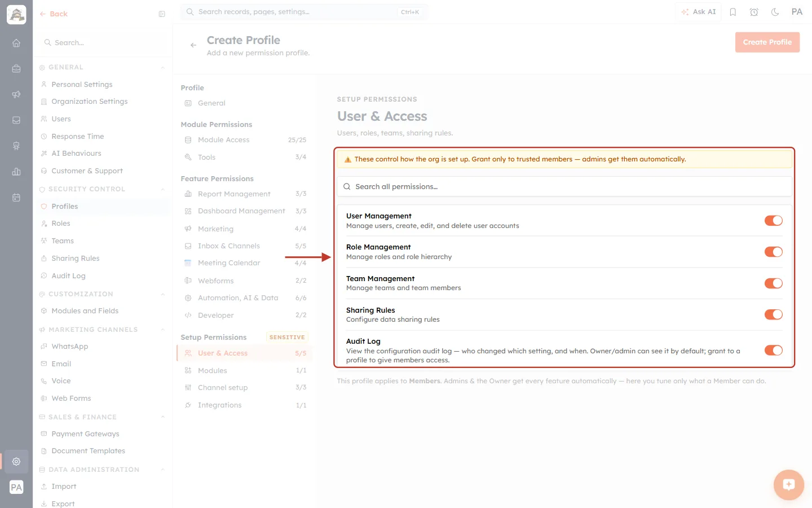The width and height of the screenshot is (812, 508).
Task: Open the briefcase icon in left rail
Action: (16, 69)
